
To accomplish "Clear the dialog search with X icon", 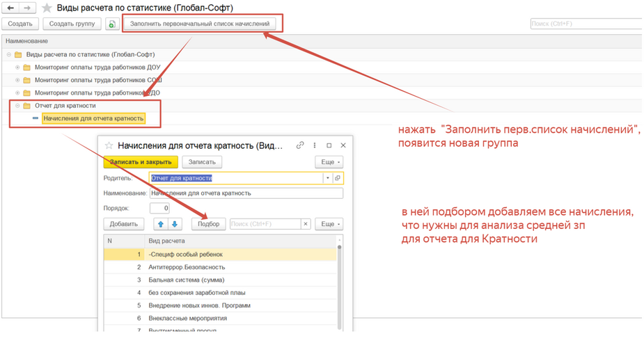I will [x=305, y=224].
